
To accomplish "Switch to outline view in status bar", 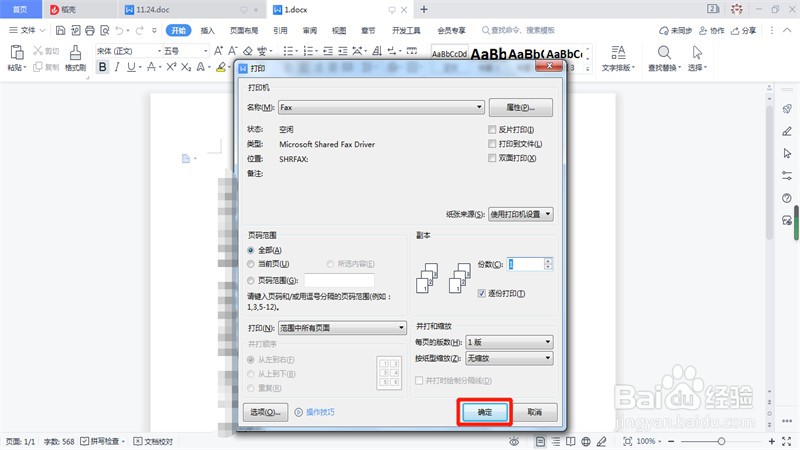I will 556,441.
